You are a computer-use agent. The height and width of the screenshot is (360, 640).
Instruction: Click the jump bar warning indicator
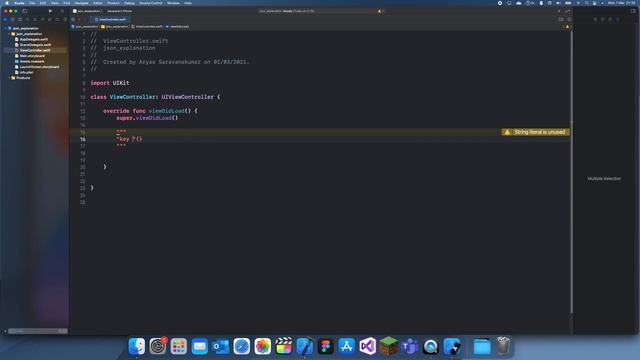[x=567, y=27]
